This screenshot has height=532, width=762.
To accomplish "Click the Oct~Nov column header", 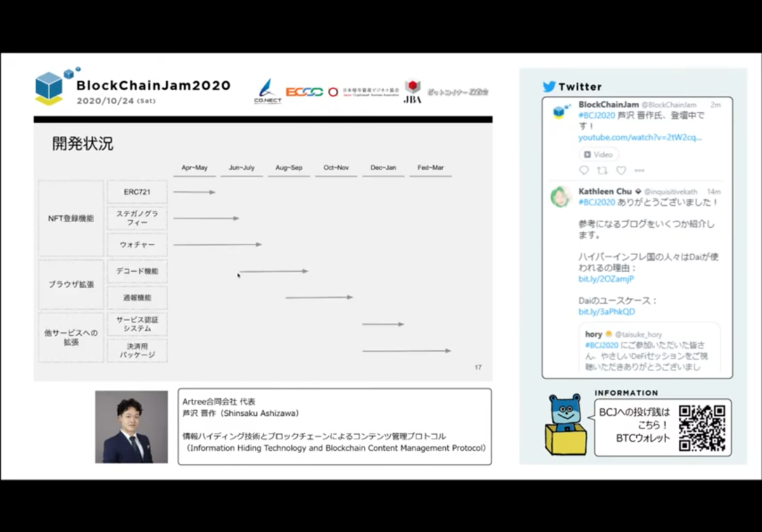I will tap(336, 168).
